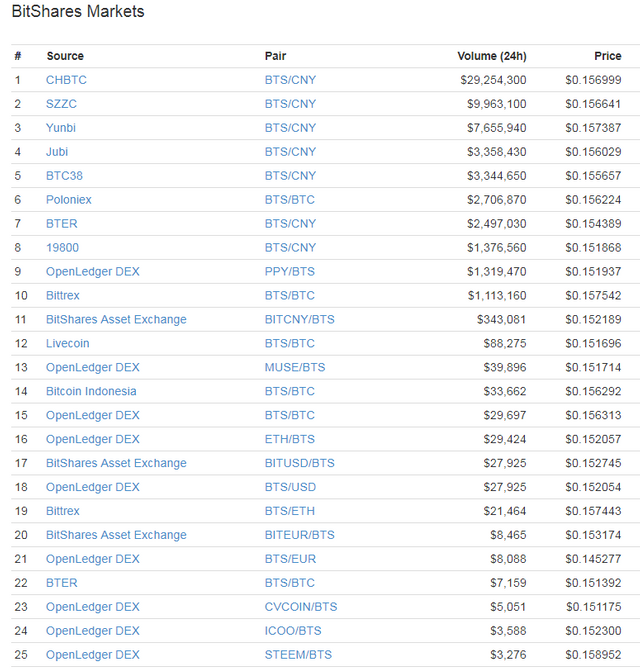
Task: Click the Price column header
Action: 608,56
